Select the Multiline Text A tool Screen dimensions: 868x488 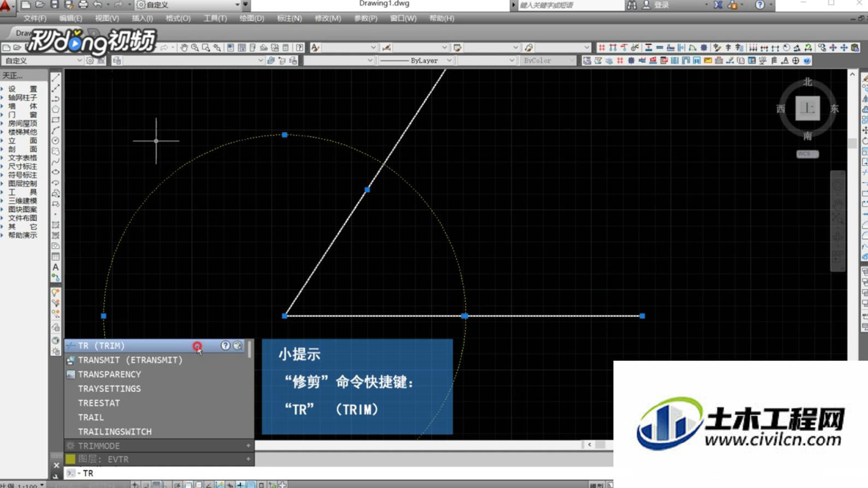[x=56, y=267]
